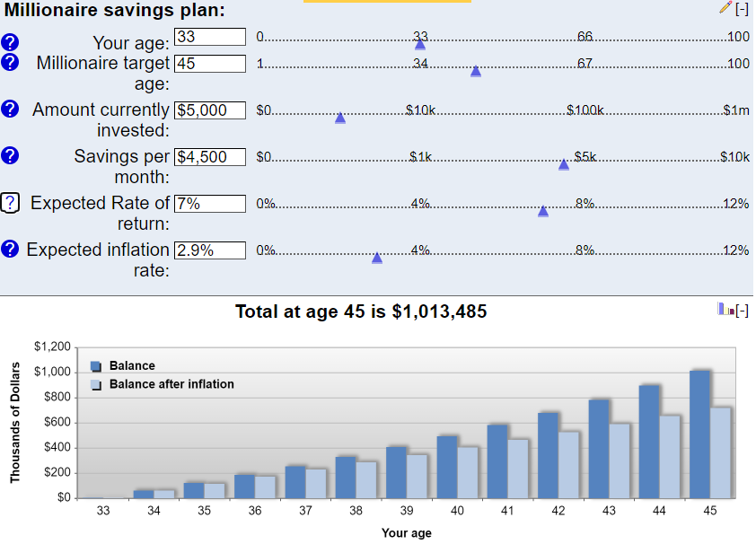Viewport: 756px width, 544px height.
Task: Click the $10k mark on savings per month slider
Action: (734, 156)
